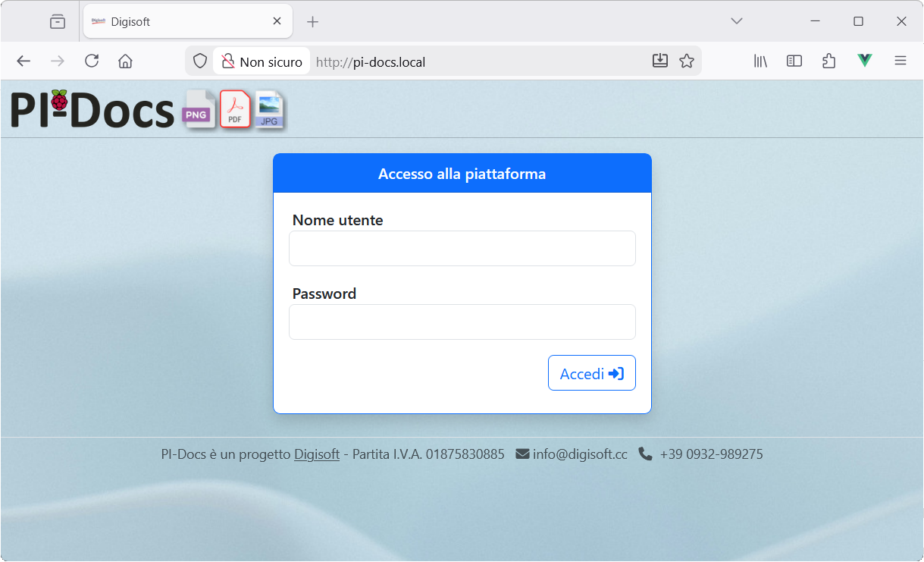Click the PI-Docs logo
This screenshot has height=562, width=924.
92,109
